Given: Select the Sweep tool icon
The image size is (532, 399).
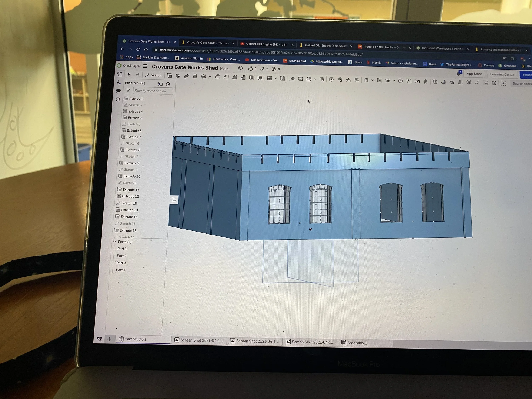Looking at the screenshot, I should click(186, 76).
